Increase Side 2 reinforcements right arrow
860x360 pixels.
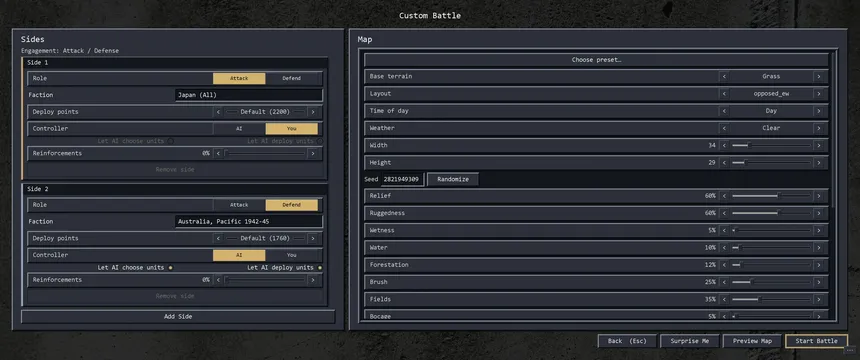(313, 280)
